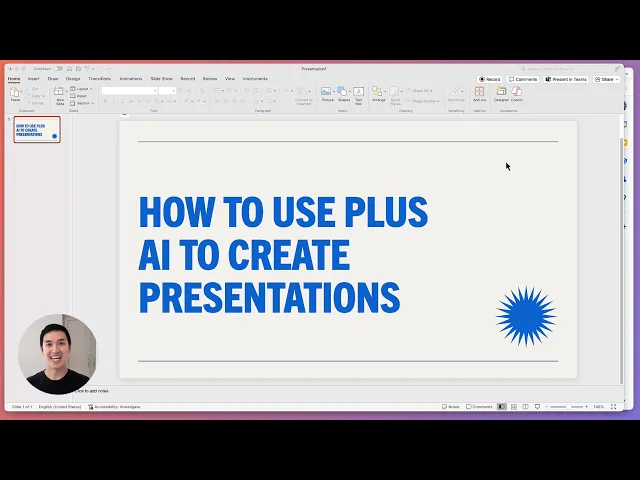Viewport: 640px width, 480px height.
Task: Switch to the Design tab
Action: pyautogui.click(x=73, y=78)
